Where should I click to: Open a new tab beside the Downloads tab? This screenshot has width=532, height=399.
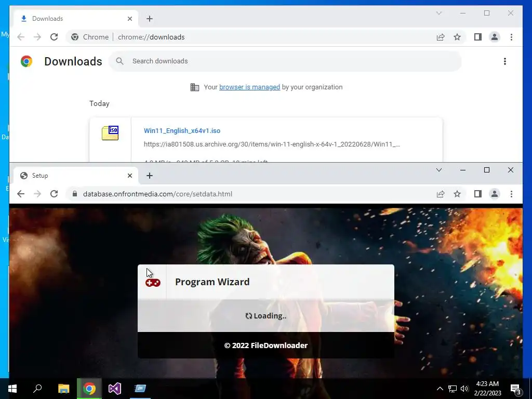pyautogui.click(x=150, y=19)
